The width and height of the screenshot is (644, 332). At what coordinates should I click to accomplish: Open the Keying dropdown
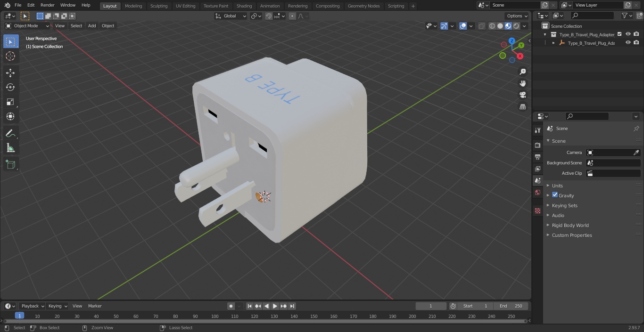(58, 306)
